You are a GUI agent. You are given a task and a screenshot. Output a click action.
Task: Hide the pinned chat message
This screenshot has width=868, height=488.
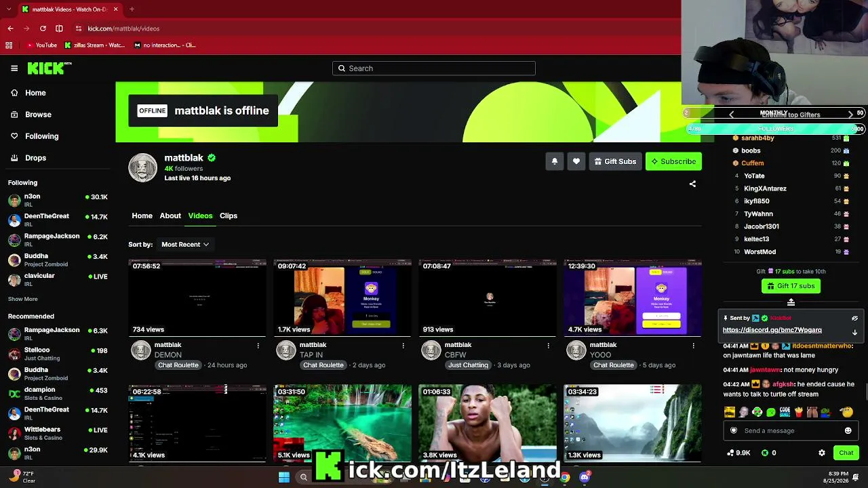click(x=855, y=318)
